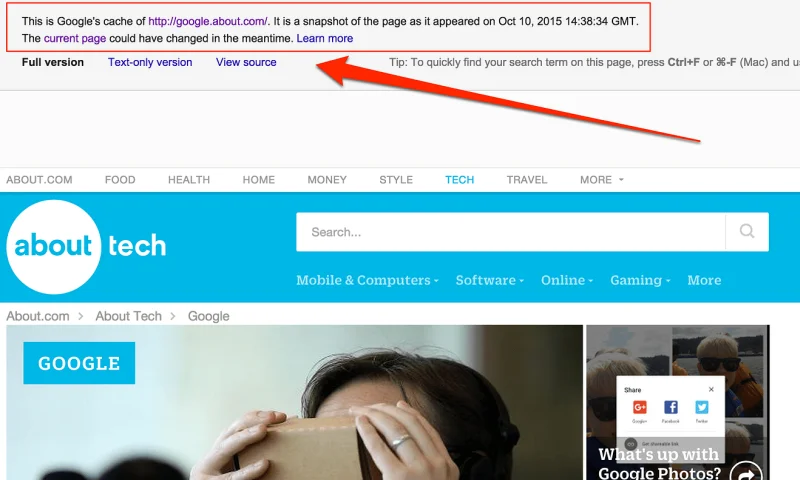The image size is (800, 480).
Task: Click the Search input field
Action: (510, 232)
